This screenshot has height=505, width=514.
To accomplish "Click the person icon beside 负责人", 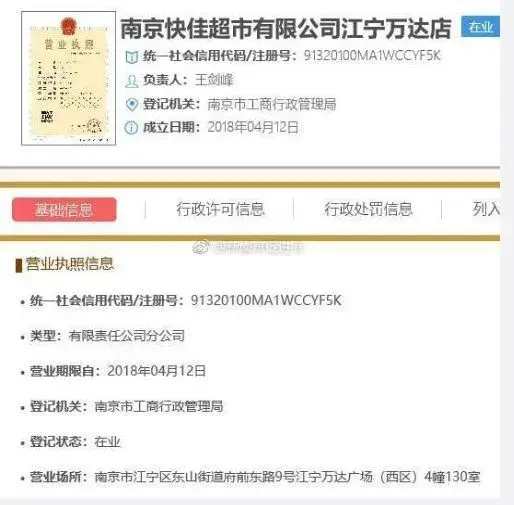I will point(131,81).
